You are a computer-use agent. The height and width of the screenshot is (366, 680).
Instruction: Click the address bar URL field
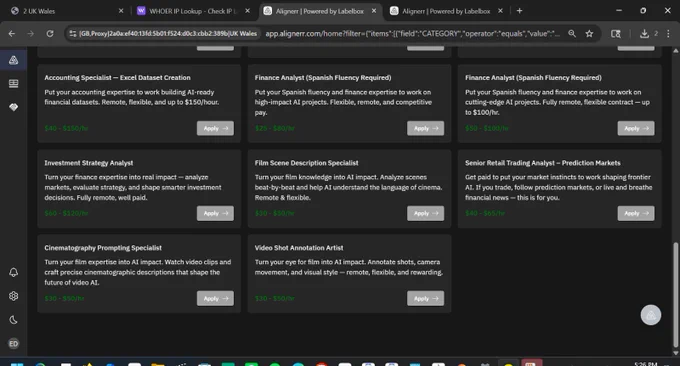pyautogui.click(x=412, y=33)
